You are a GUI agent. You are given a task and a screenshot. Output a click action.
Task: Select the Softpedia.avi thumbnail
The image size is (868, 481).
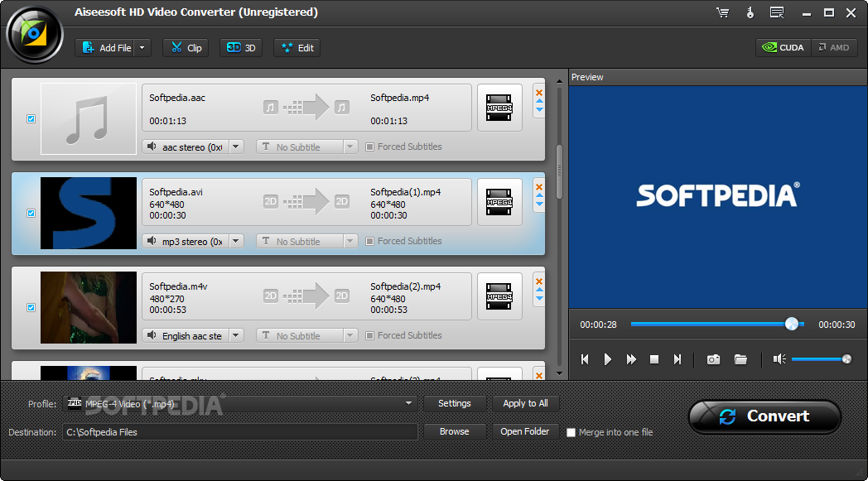coord(89,213)
